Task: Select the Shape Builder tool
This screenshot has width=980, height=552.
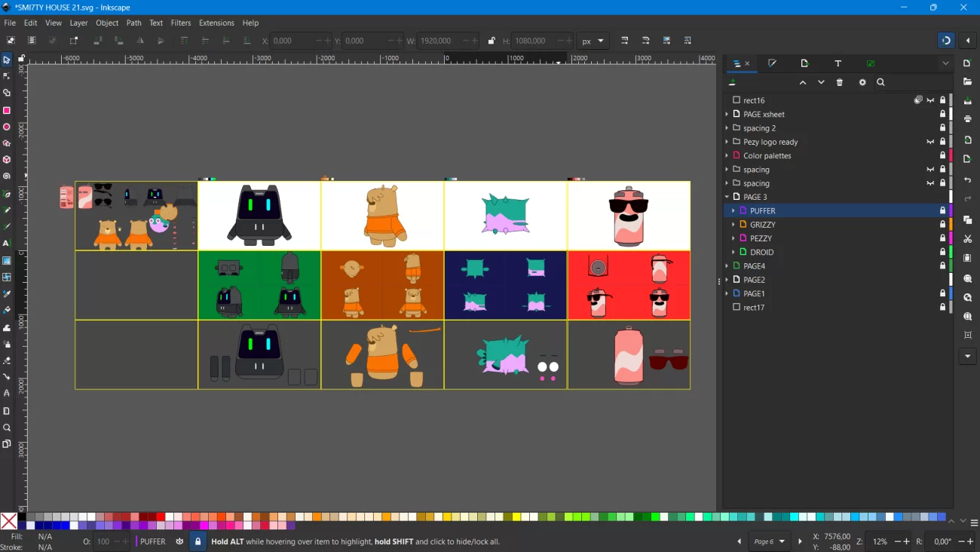Action: point(7,93)
